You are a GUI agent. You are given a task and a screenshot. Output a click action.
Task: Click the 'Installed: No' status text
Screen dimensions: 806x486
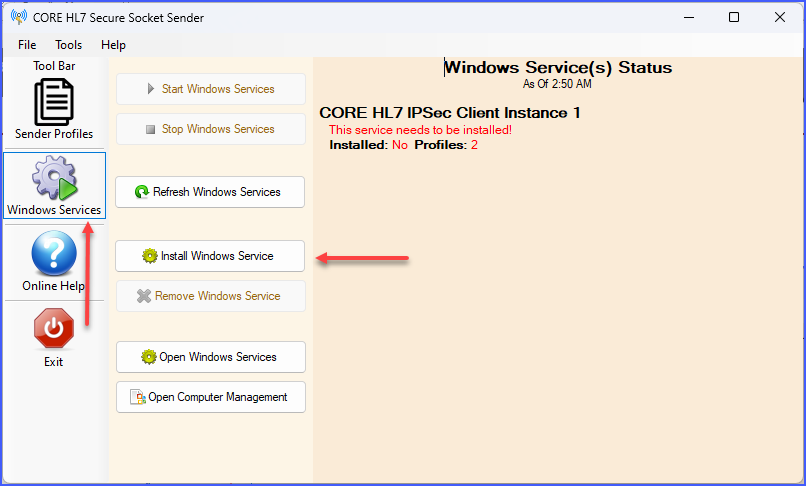click(369, 145)
